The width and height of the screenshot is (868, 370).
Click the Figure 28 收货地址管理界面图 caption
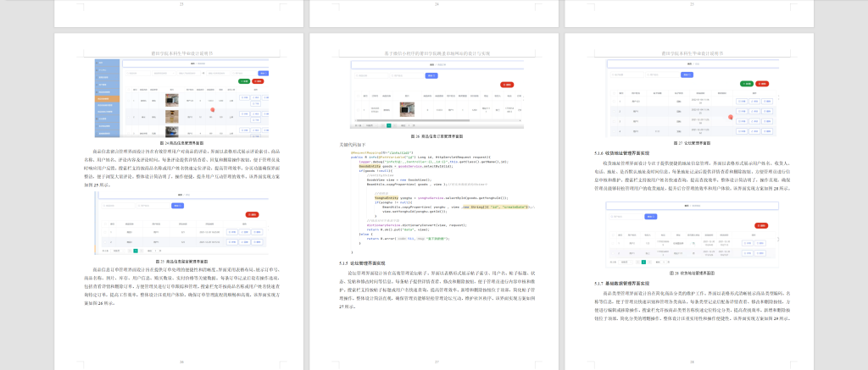click(692, 273)
